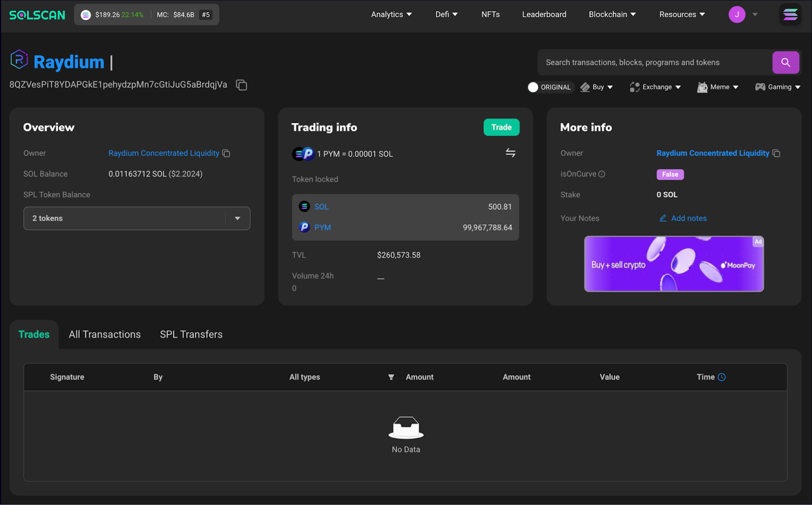The image size is (812, 505).
Task: Click the Signature column header
Action: [67, 377]
